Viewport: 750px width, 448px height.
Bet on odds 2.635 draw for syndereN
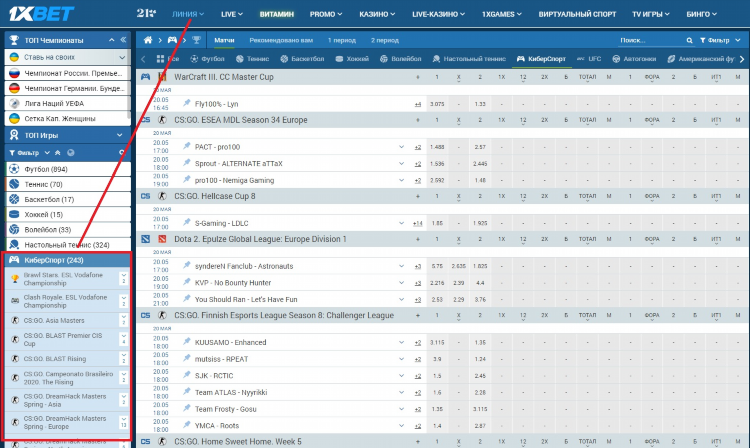[x=458, y=266]
